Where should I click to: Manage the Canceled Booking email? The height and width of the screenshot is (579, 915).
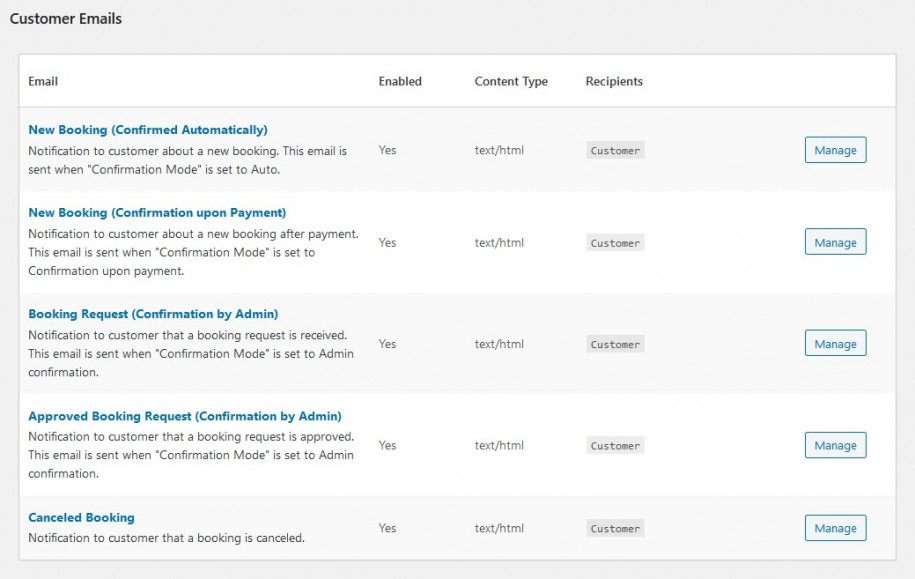[x=835, y=528]
